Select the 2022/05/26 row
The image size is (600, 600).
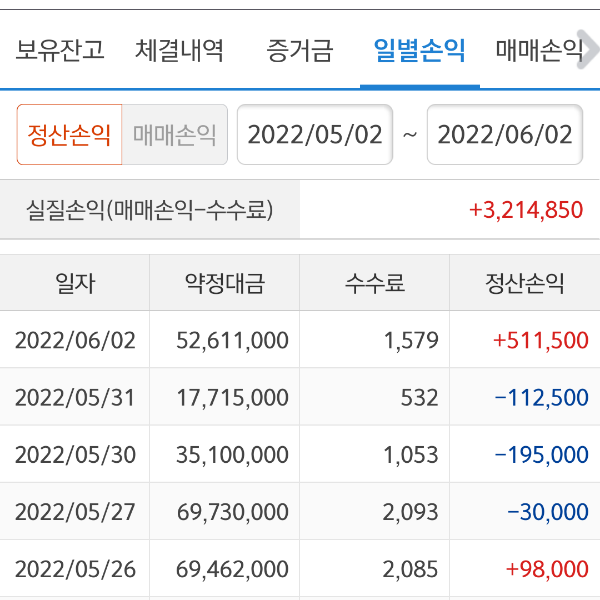pos(75,569)
